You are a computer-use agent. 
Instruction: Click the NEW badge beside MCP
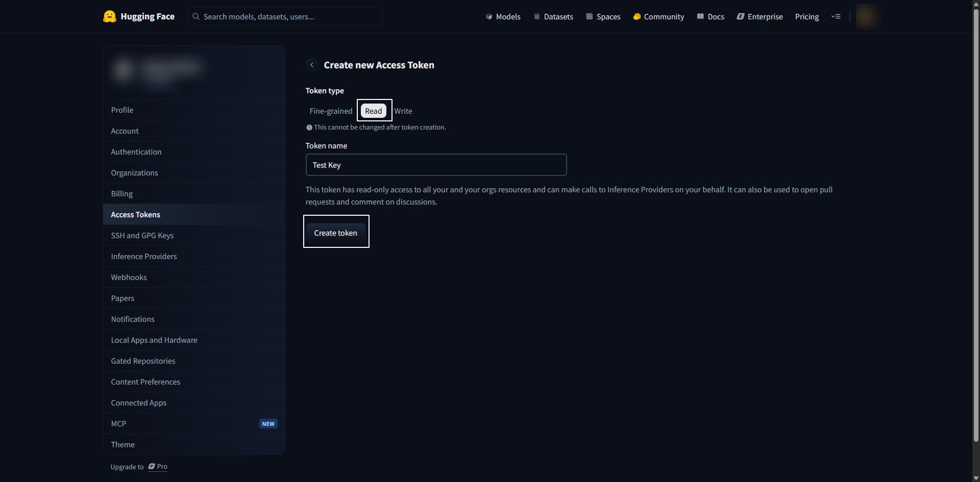click(x=268, y=424)
